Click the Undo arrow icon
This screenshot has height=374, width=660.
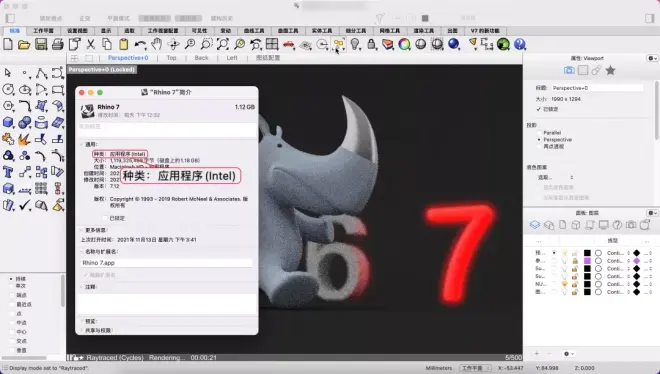(140, 44)
